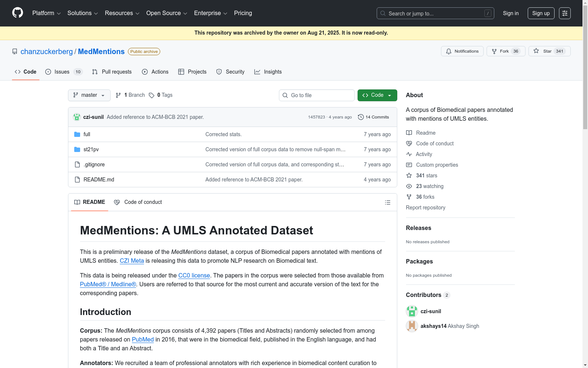
Task: Open the chanzuckerberg owner profile link
Action: pos(47,52)
